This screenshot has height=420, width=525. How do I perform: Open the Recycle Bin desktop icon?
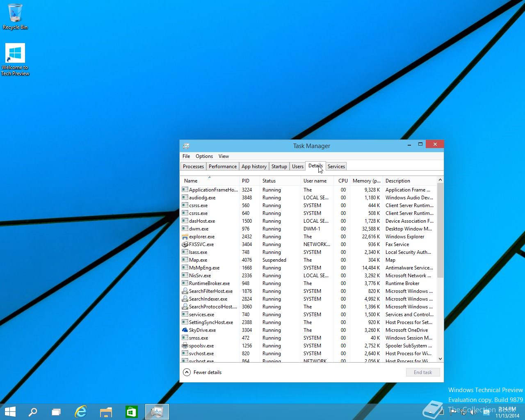point(15,16)
